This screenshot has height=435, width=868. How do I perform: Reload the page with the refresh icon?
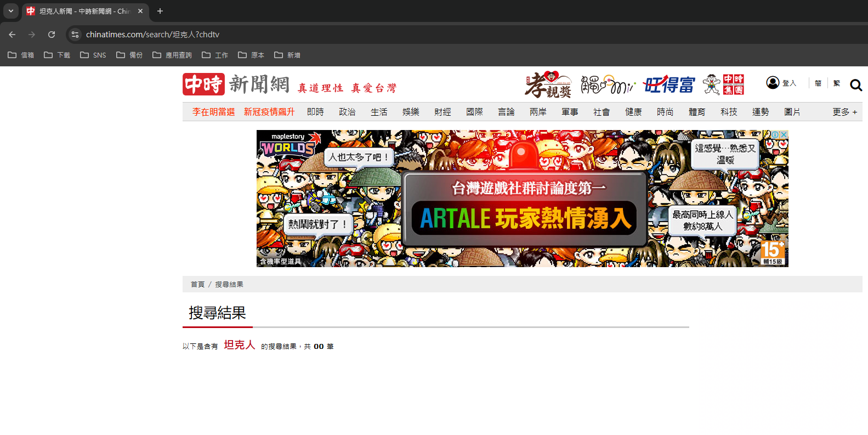(52, 35)
